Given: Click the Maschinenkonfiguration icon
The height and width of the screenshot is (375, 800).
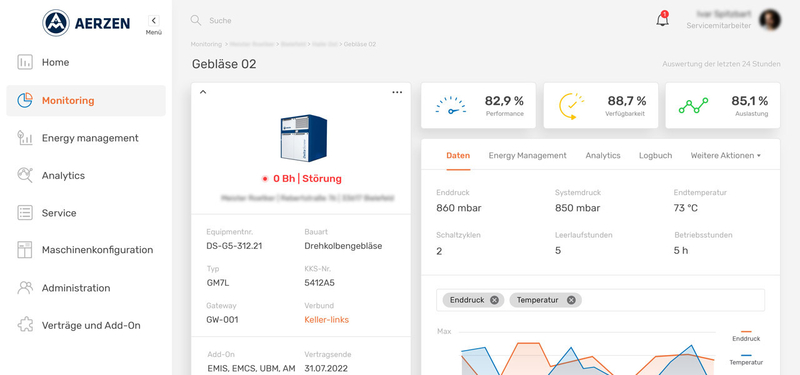Looking at the screenshot, I should point(25,250).
